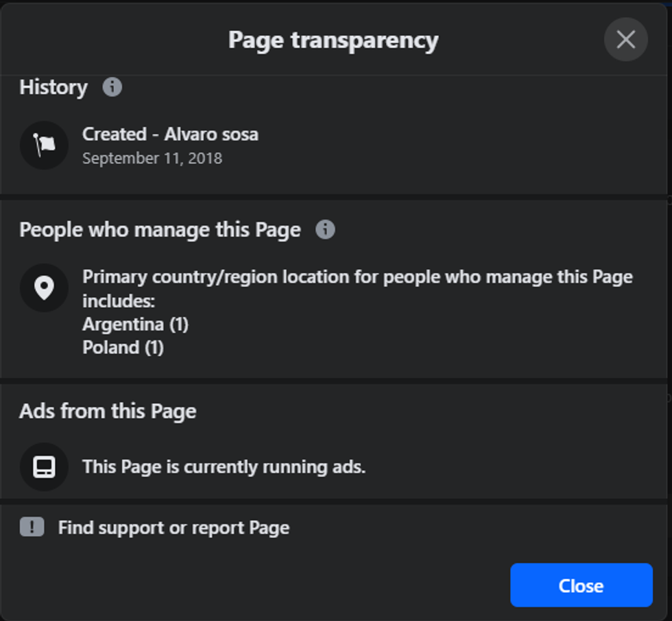
Task: Click the 'Page transparency' dialog title
Action: tap(333, 40)
